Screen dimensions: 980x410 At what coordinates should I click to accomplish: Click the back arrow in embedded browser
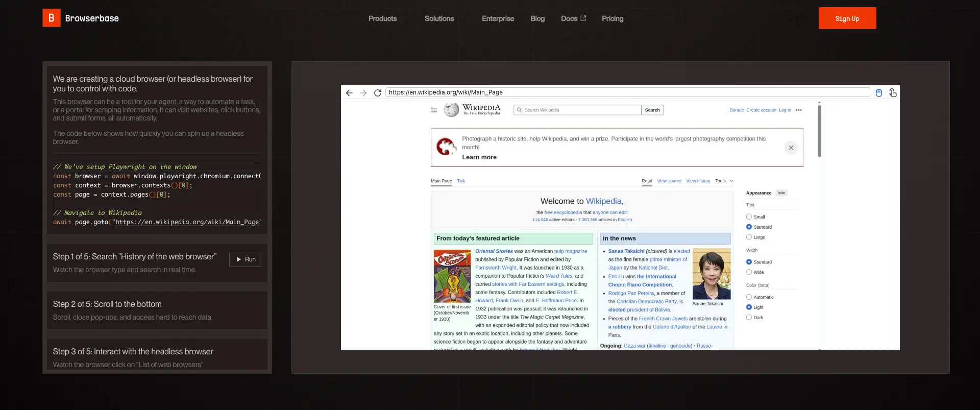click(349, 93)
